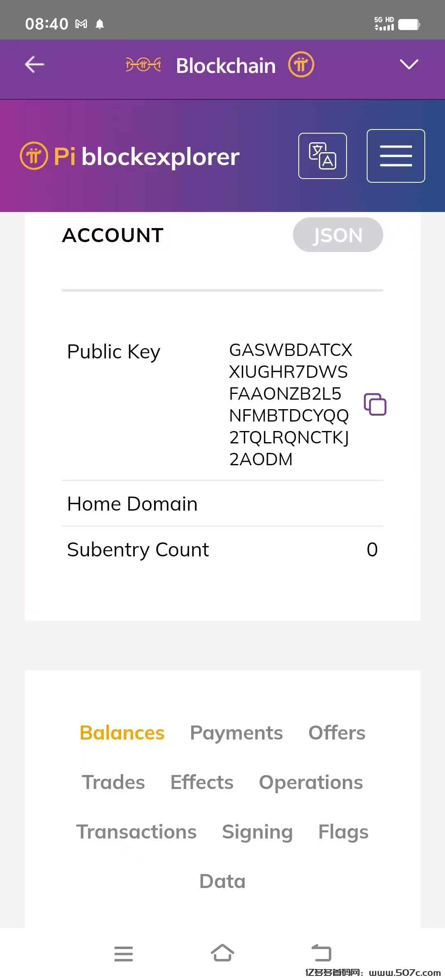View the Signing tab

pyautogui.click(x=257, y=832)
